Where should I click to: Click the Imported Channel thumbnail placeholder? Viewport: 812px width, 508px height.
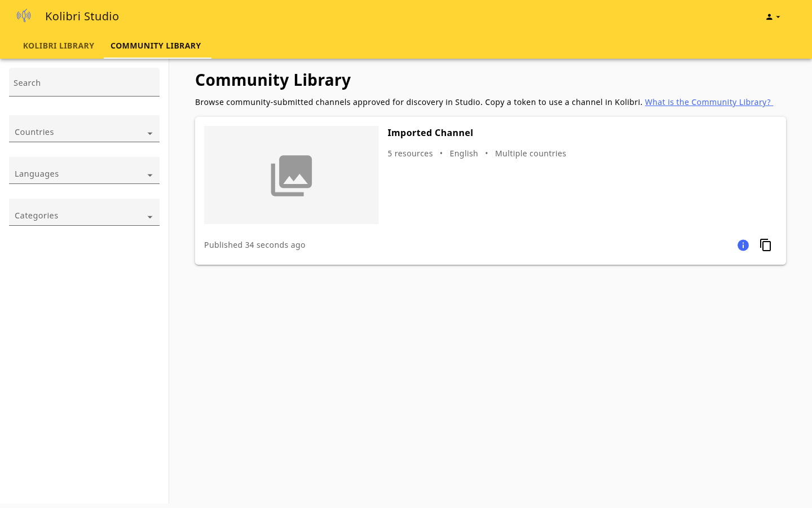(292, 175)
